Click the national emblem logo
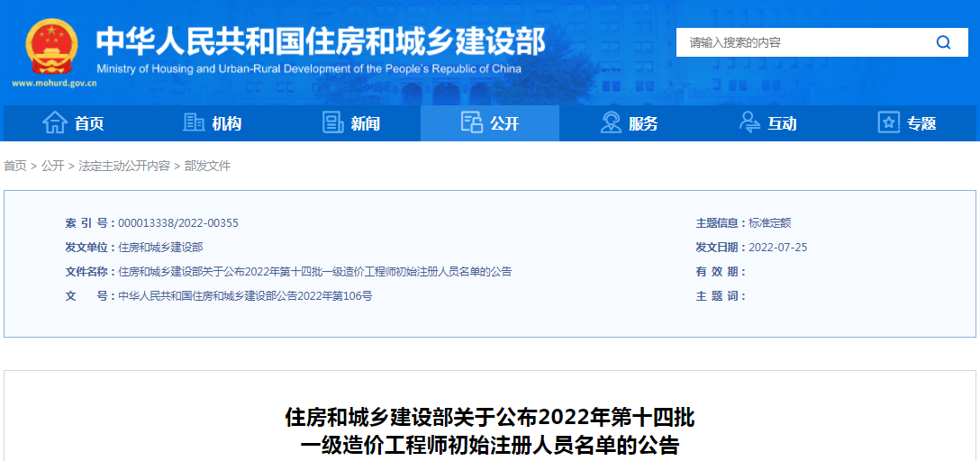The width and height of the screenshot is (980, 461). pyautogui.click(x=53, y=48)
